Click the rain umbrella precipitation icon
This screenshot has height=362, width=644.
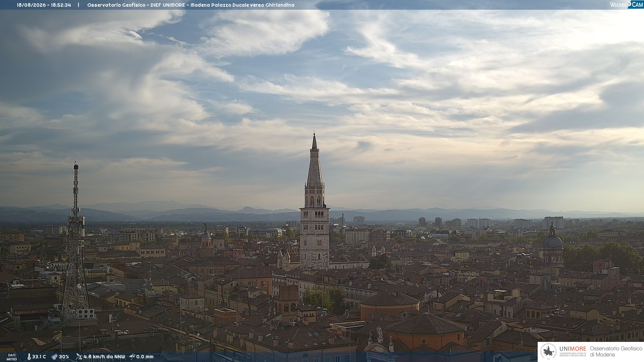tap(132, 357)
